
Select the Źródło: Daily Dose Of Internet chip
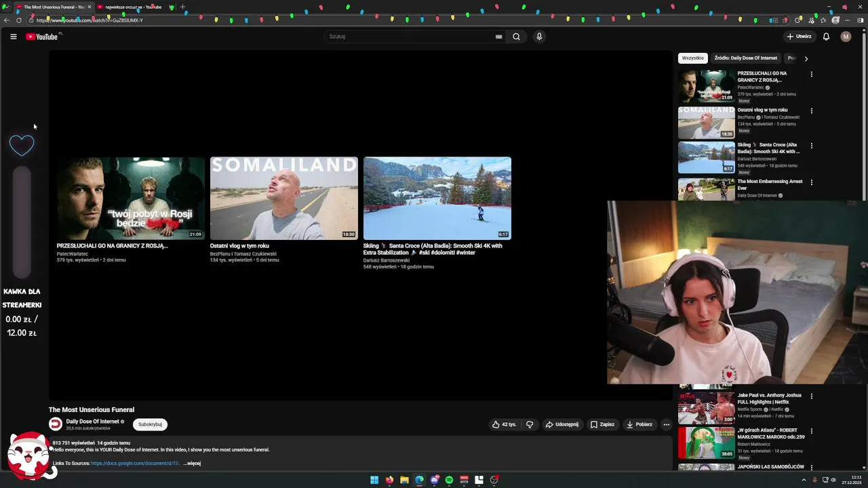(745, 58)
